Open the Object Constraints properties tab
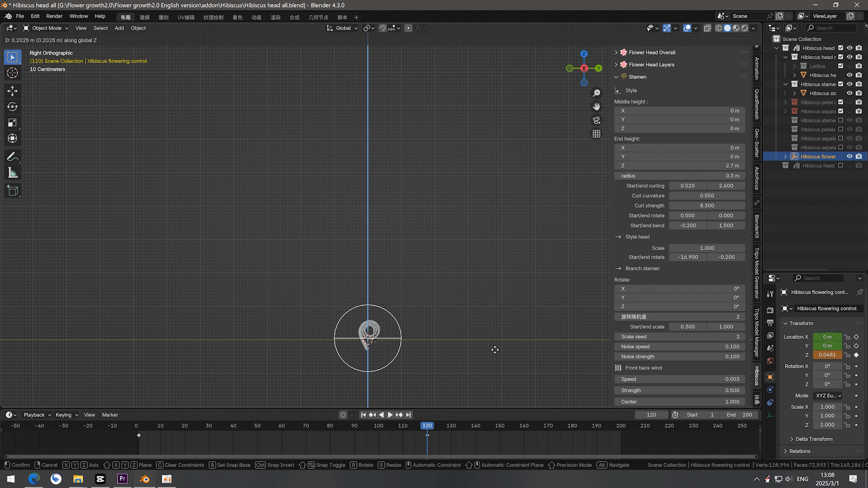This screenshot has width=868, height=488. pyautogui.click(x=770, y=402)
